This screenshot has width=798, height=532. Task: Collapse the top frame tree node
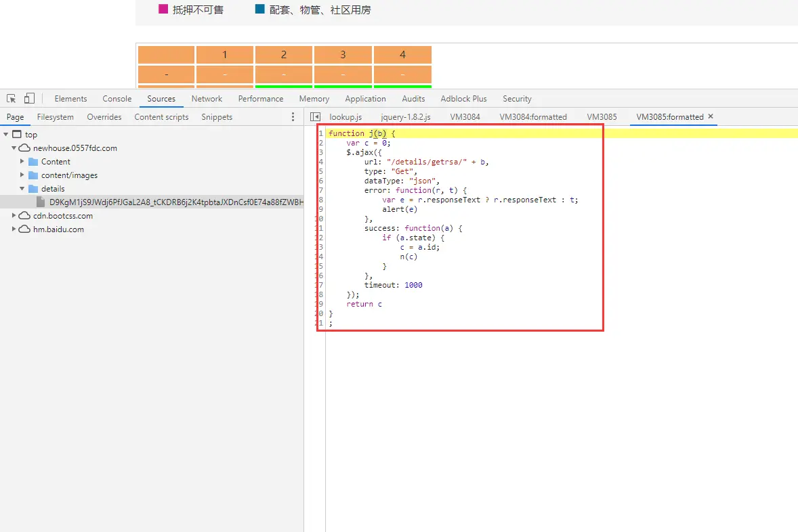click(x=6, y=134)
